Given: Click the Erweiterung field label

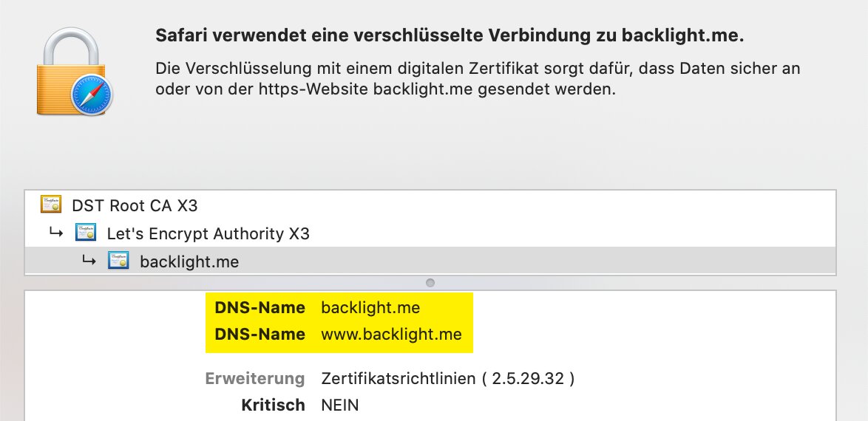Looking at the screenshot, I should pos(255,379).
